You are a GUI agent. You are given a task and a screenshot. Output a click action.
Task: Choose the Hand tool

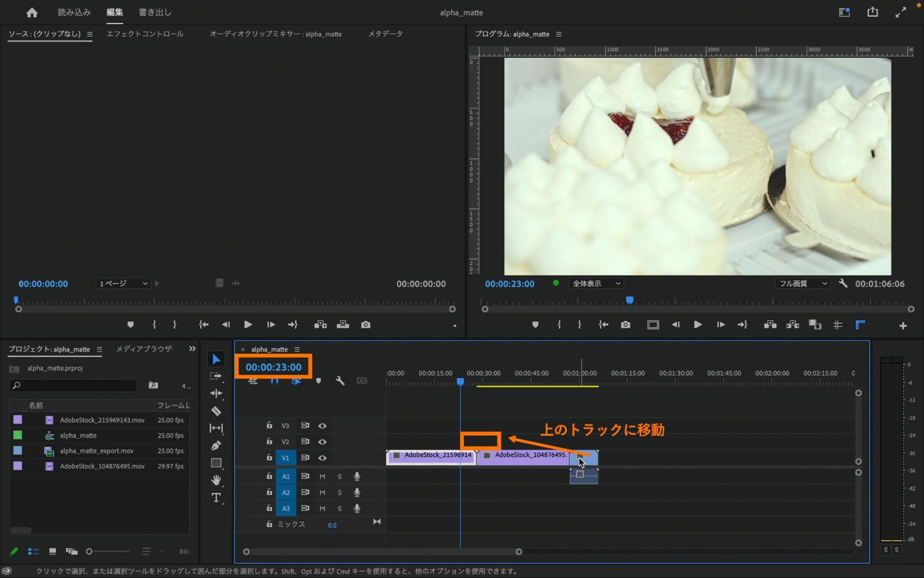pos(216,480)
